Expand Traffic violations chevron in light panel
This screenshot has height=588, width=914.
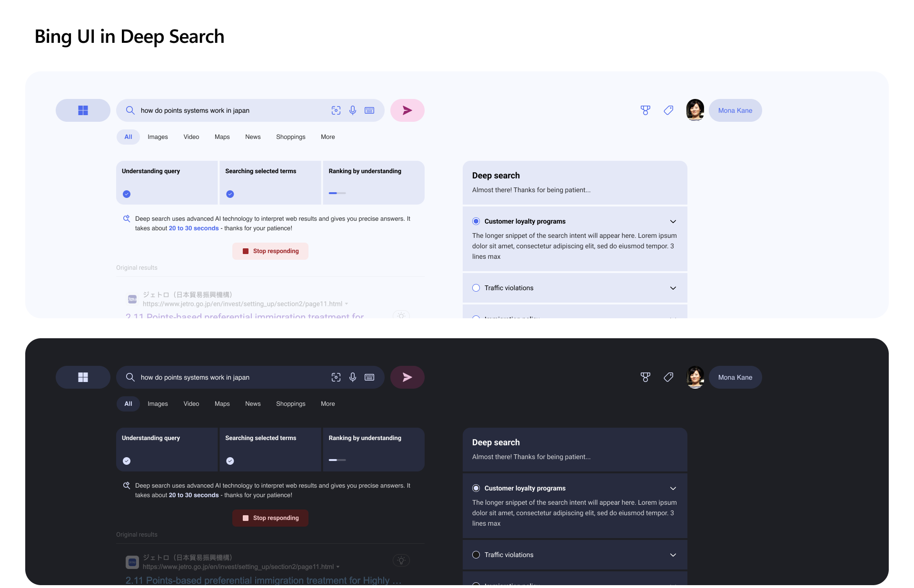[673, 288]
